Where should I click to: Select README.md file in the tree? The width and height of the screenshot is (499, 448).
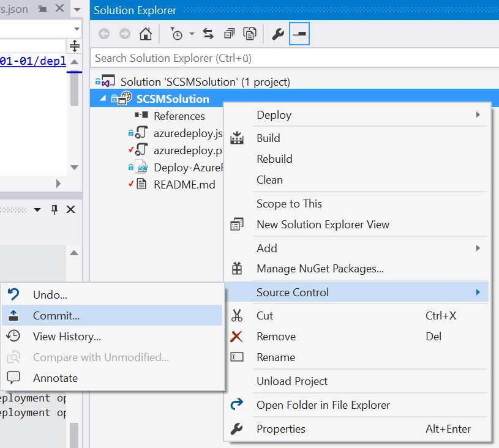(184, 184)
